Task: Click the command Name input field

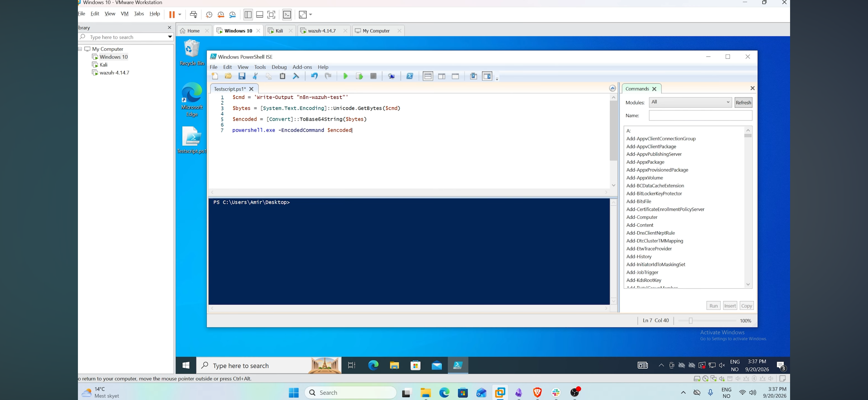Action: [701, 115]
